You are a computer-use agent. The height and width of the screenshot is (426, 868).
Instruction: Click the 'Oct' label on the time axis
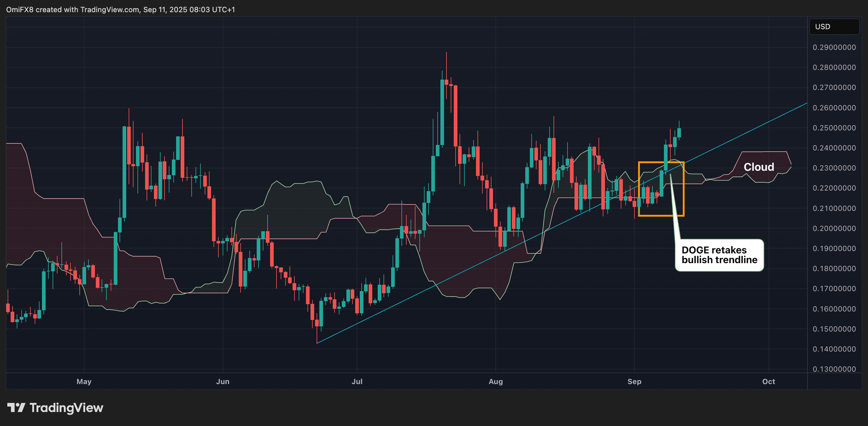(769, 382)
